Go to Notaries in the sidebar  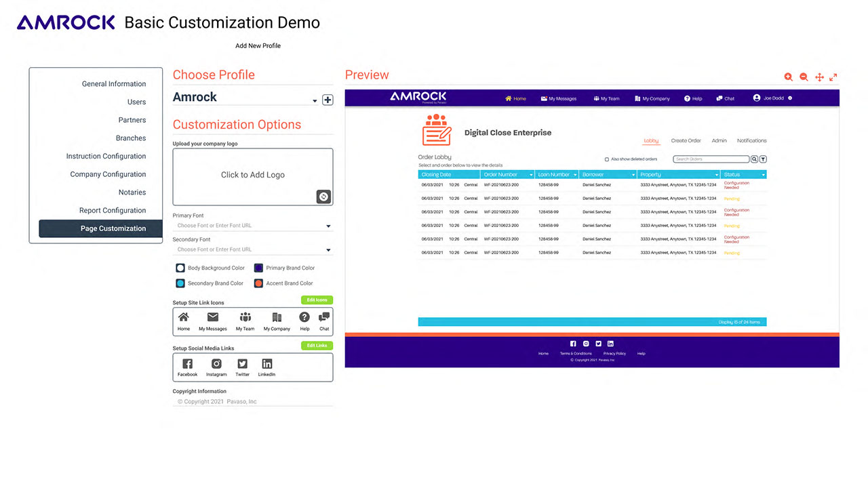coord(132,192)
